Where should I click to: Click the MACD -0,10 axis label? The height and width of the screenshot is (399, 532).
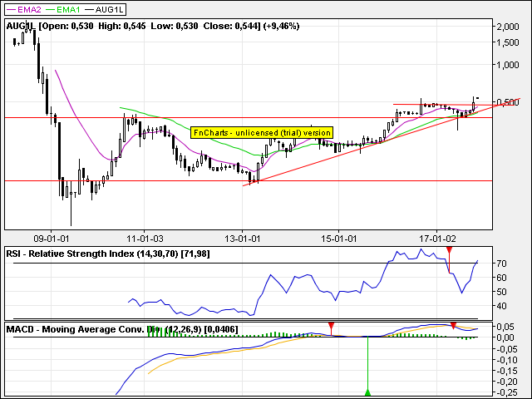[x=508, y=360]
